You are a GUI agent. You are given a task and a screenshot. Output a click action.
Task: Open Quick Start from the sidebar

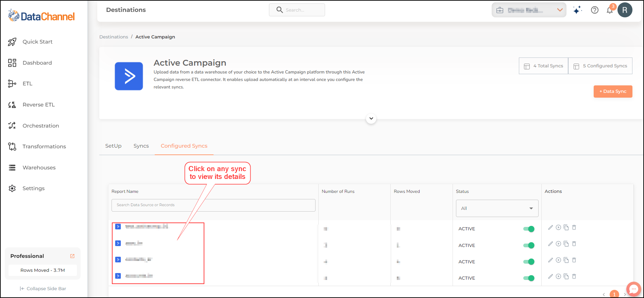click(37, 42)
